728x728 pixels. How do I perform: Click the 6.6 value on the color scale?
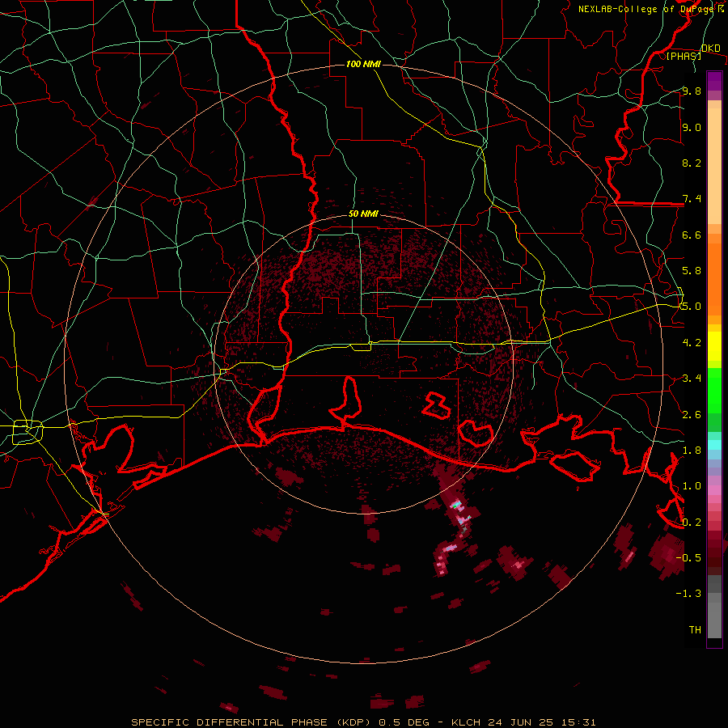pyautogui.click(x=692, y=235)
